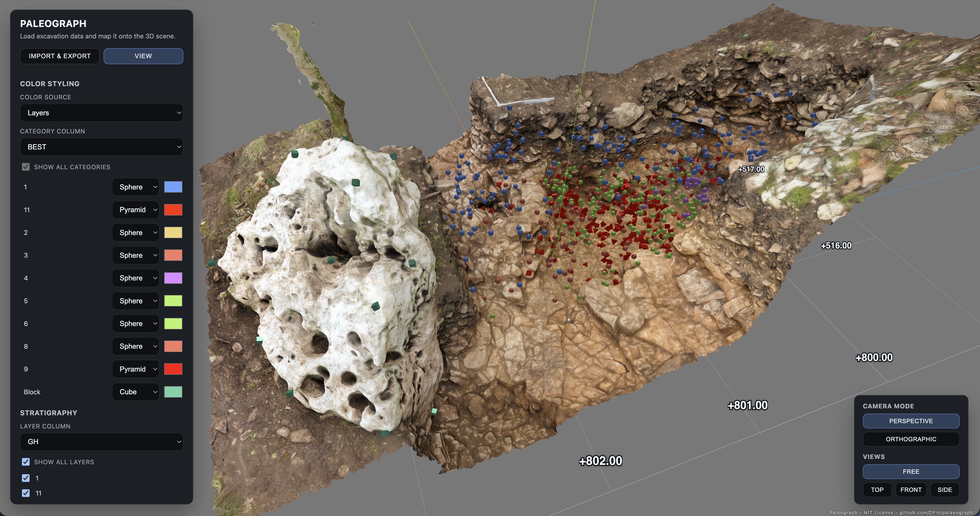Switch to the View tab
Image resolution: width=980 pixels, height=516 pixels.
tap(143, 56)
